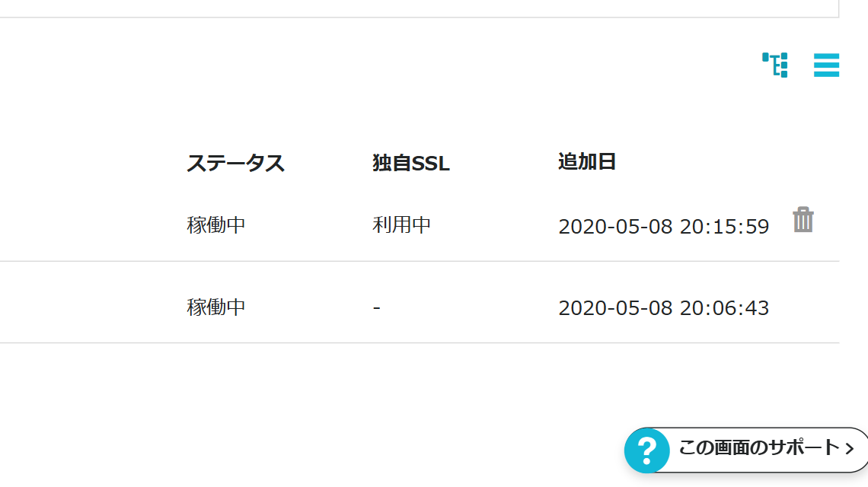Sort by the 独自SSL column header
Image resolution: width=868 pixels, height=487 pixels.
[411, 163]
